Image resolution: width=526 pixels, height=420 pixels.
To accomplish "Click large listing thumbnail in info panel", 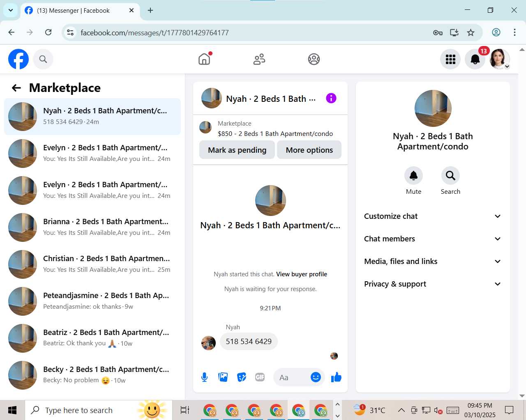I will pos(433,108).
